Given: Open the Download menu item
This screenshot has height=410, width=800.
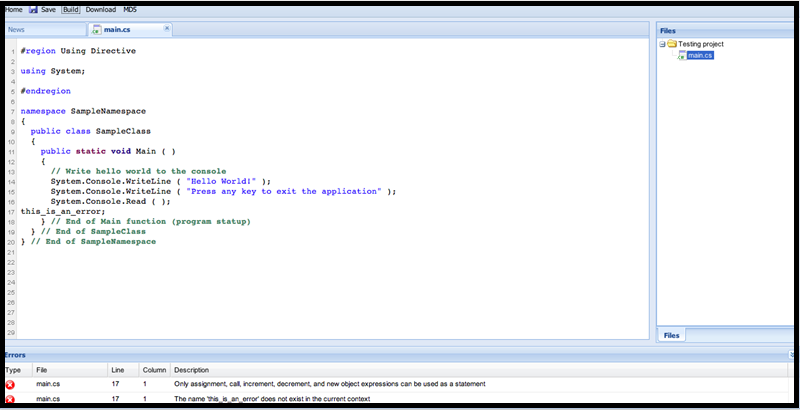Looking at the screenshot, I should (101, 10).
